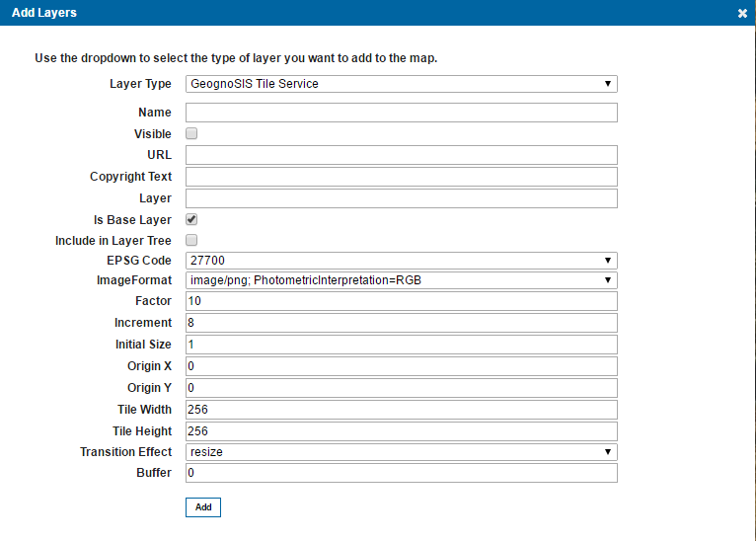This screenshot has height=541, width=756.
Task: Uncheck the Is Base Layer checkbox
Action: pyautogui.click(x=192, y=220)
